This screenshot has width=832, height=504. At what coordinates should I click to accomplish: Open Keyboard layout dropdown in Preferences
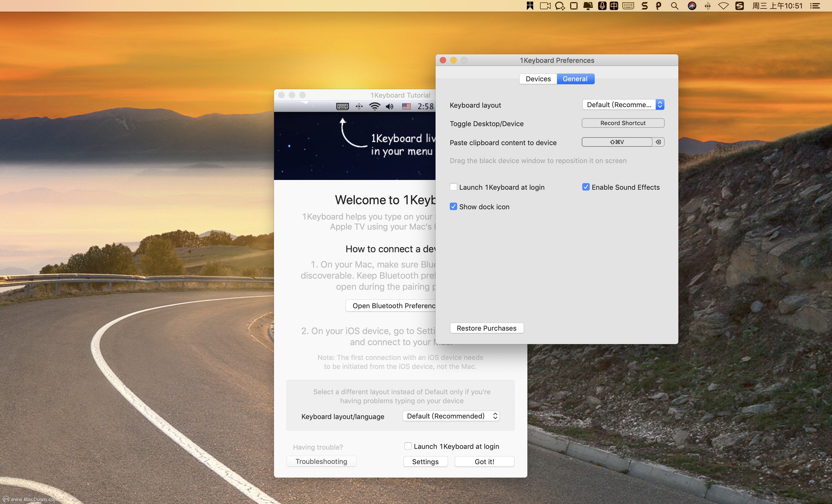623,105
